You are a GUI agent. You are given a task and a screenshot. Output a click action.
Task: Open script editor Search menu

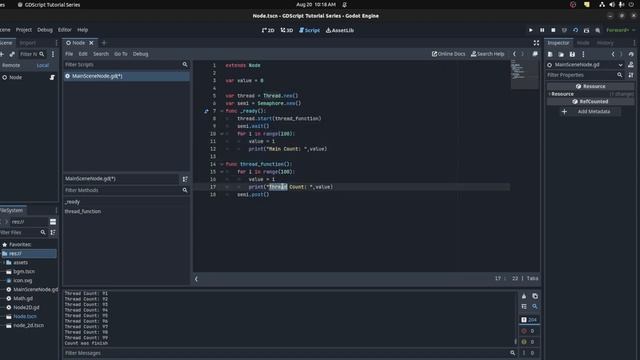[x=101, y=54]
